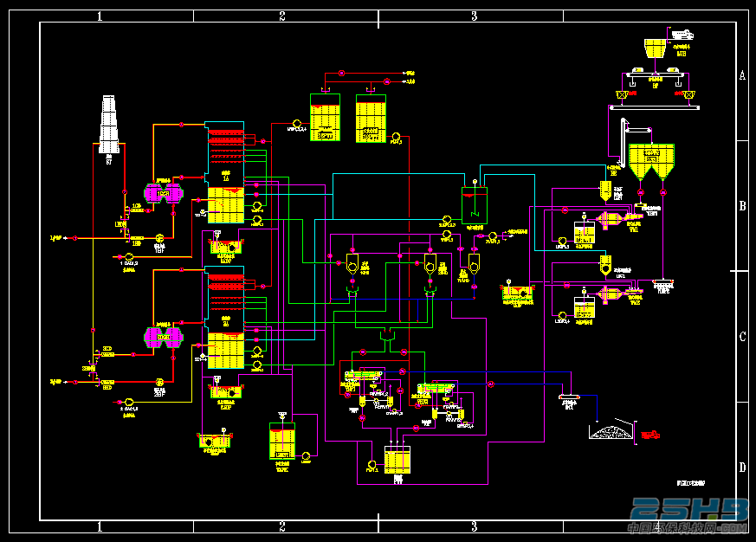Click the white chimney stack symbol
Screen dimensions: 756x542
click(x=109, y=125)
